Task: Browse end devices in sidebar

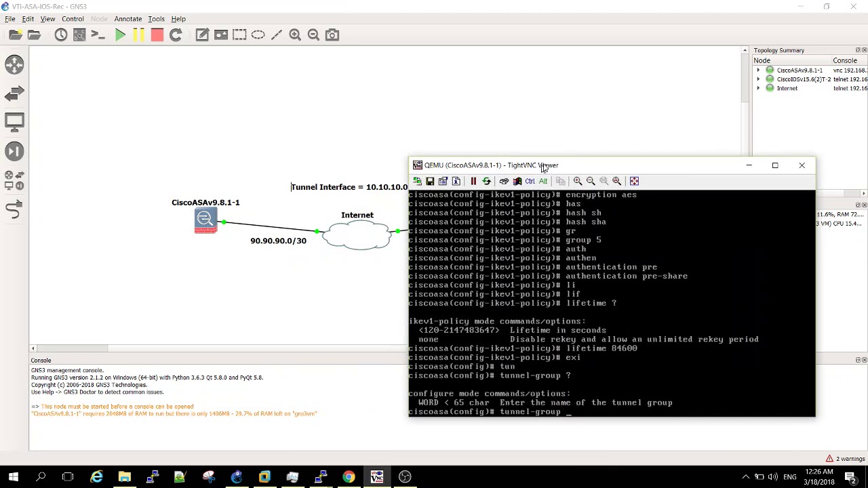Action: (x=14, y=122)
